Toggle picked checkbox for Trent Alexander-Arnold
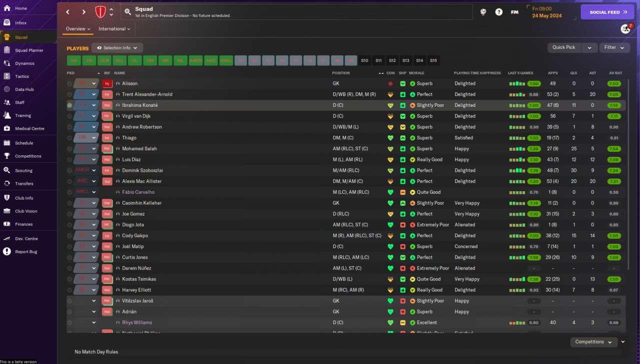 pos(69,94)
